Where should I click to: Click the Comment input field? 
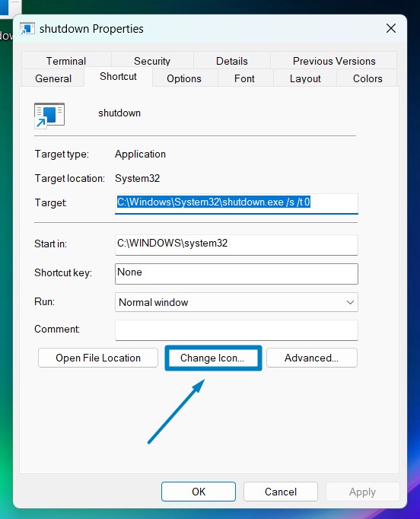[237, 330]
